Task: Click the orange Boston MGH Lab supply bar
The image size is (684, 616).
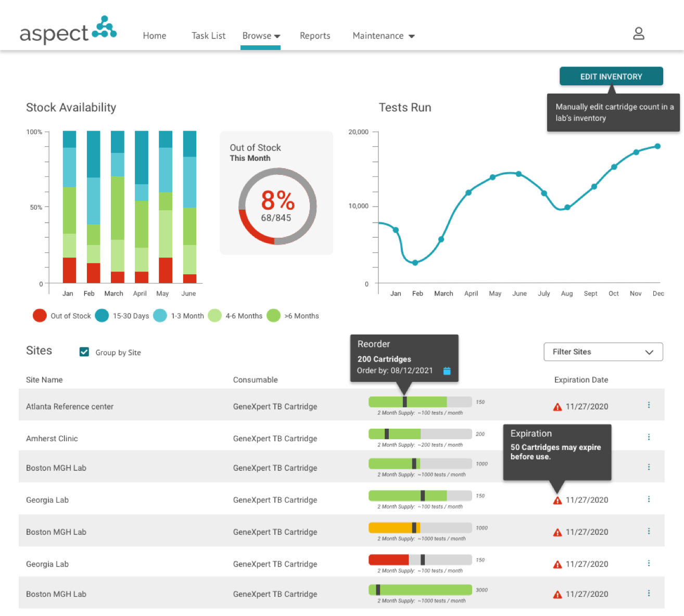Action: click(420, 528)
